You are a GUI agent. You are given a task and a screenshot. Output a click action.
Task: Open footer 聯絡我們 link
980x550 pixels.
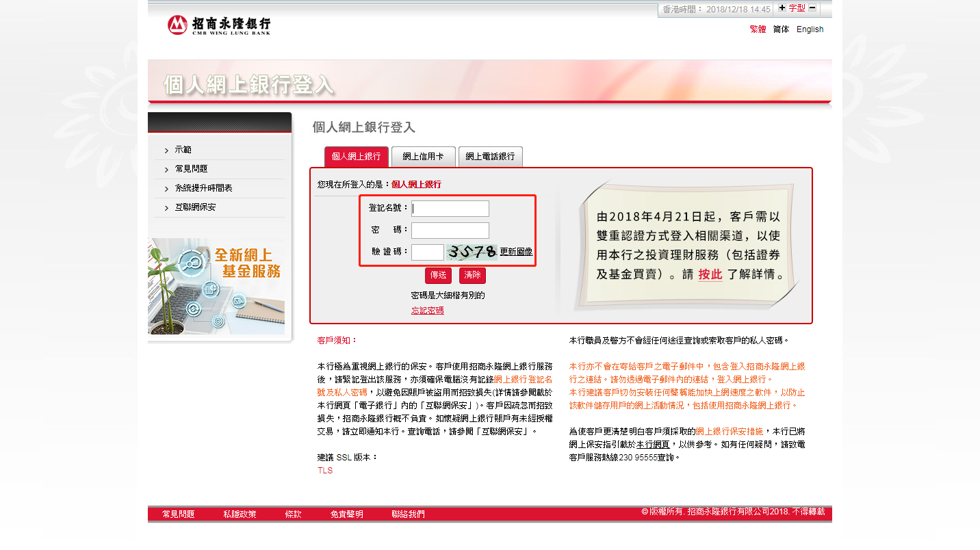pos(408,514)
